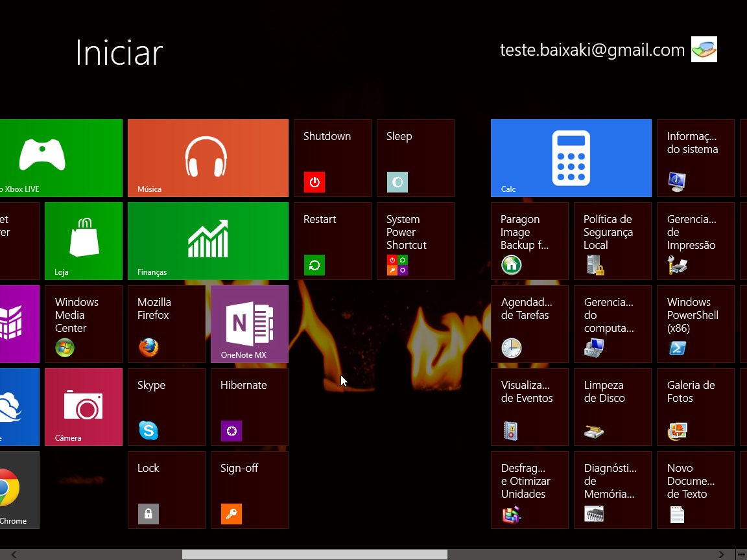This screenshot has height=560, width=747.
Task: Open the purple Windows tile at left
Action: [x=19, y=324]
